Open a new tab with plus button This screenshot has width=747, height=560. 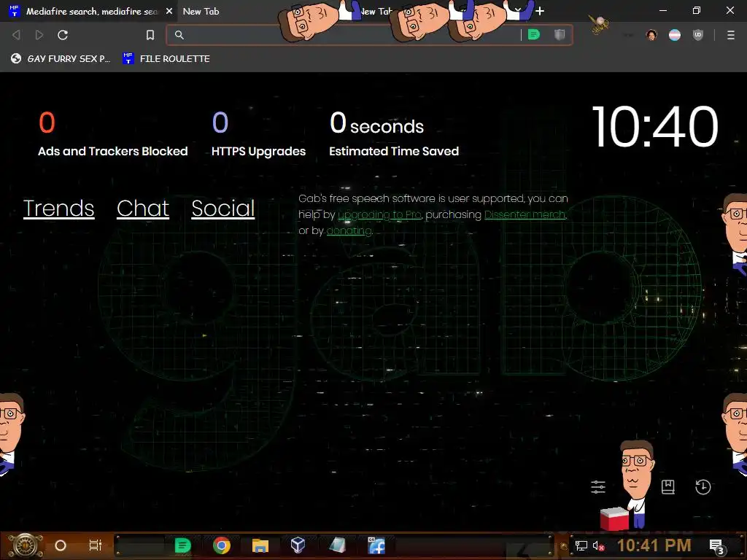pyautogui.click(x=540, y=11)
